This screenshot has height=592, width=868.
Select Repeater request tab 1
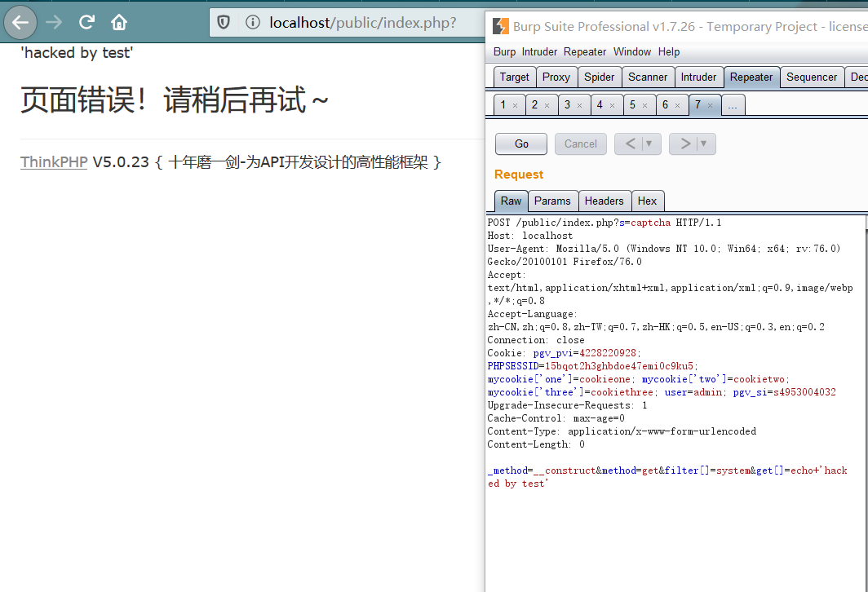click(x=503, y=104)
